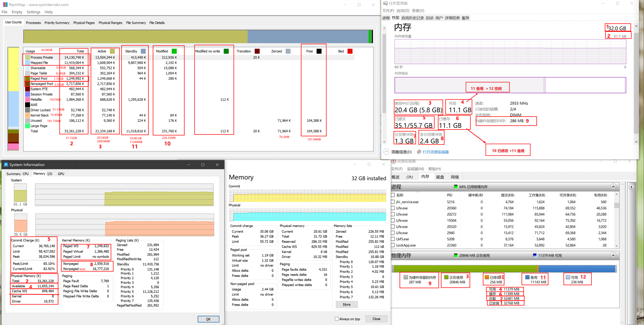The height and width of the screenshot is (325, 644).
Task: Open RamMap Settings menu
Action: tap(33, 12)
